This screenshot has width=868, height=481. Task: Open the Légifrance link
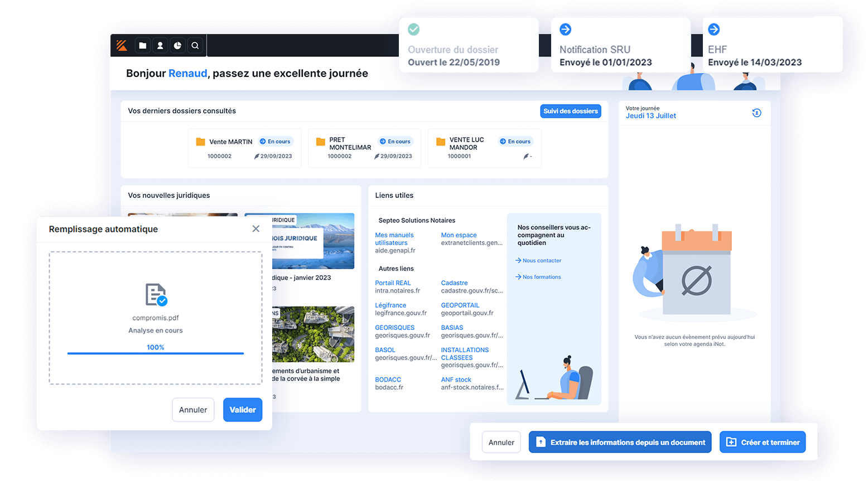point(390,305)
